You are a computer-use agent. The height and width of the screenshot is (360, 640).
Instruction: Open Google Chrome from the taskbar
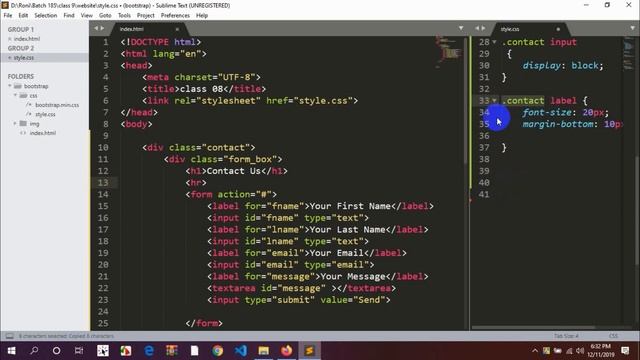tap(218, 351)
